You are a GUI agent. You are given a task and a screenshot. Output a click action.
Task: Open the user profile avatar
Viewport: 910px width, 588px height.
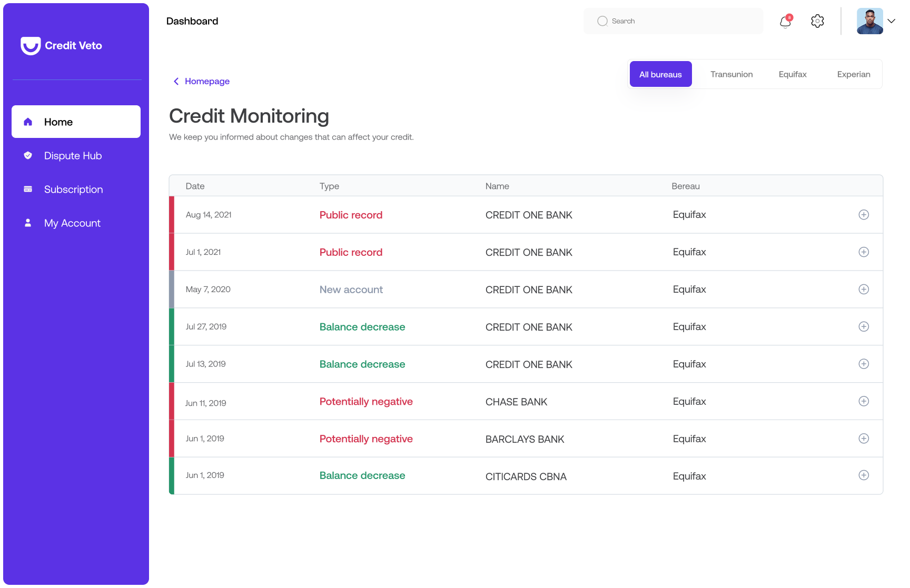(870, 21)
